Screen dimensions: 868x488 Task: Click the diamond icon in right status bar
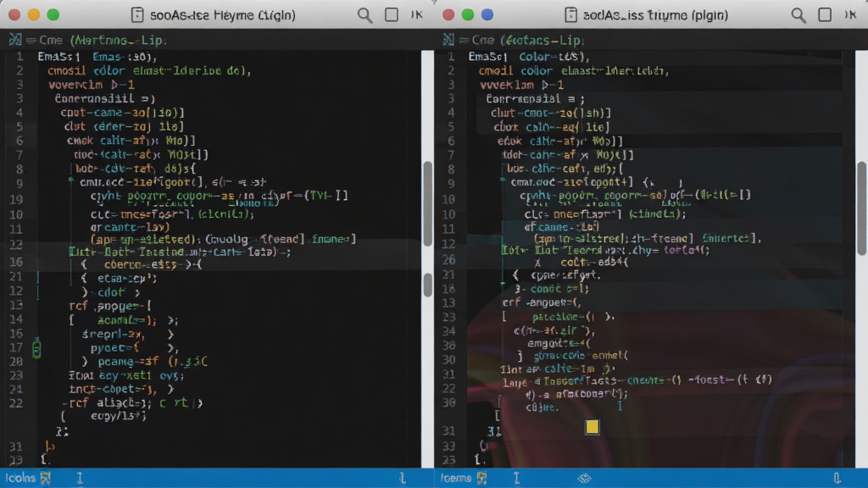pyautogui.click(x=584, y=478)
